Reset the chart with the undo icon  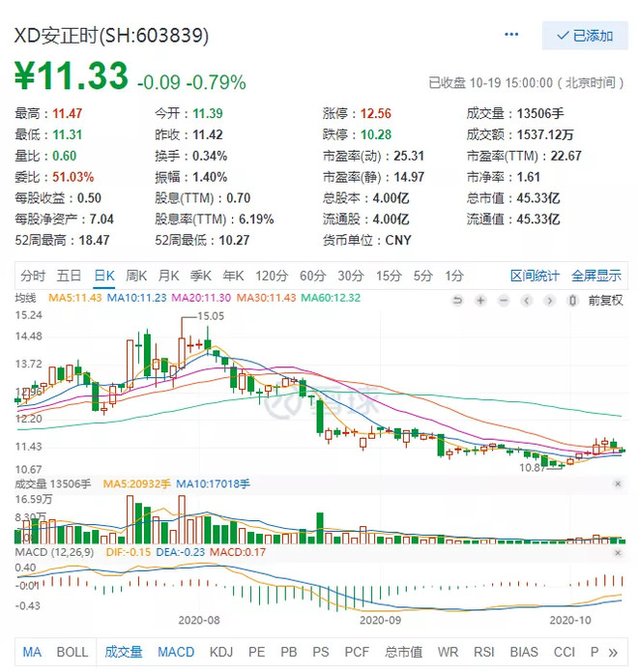click(457, 301)
